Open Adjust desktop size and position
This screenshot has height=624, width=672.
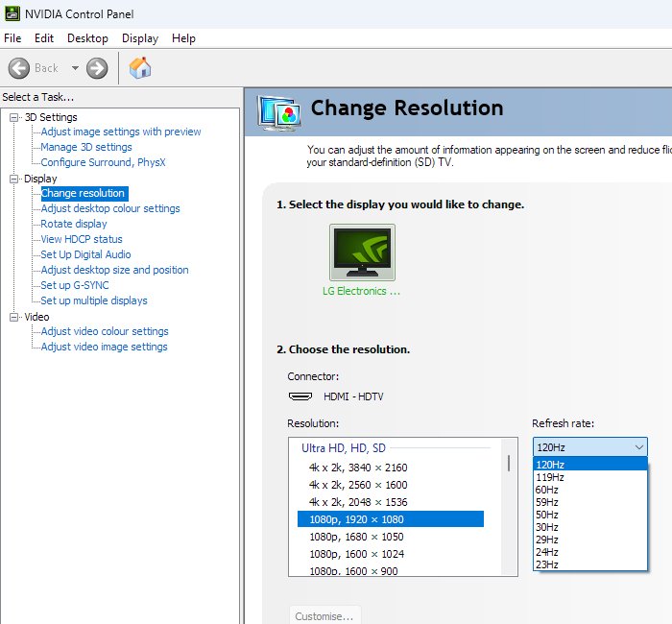tap(114, 270)
